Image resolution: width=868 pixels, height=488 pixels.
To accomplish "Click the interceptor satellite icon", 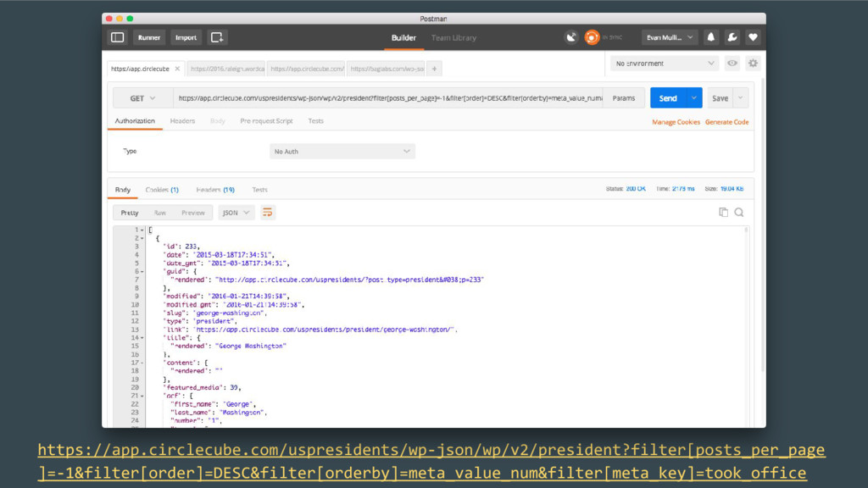I will (x=570, y=37).
